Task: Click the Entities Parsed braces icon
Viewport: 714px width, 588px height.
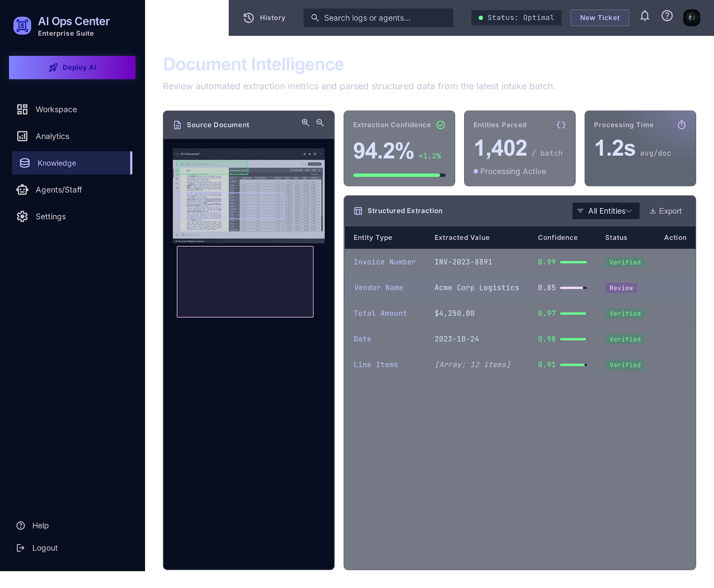Action: point(561,125)
